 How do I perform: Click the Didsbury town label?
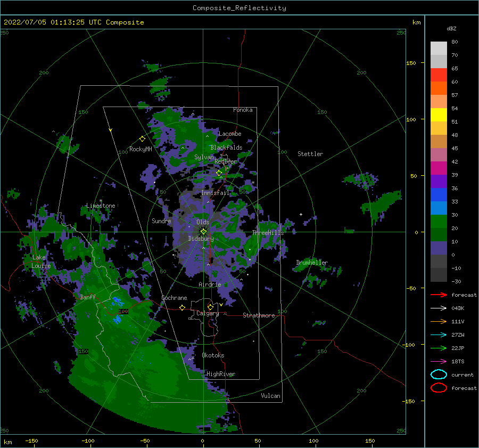pos(201,239)
